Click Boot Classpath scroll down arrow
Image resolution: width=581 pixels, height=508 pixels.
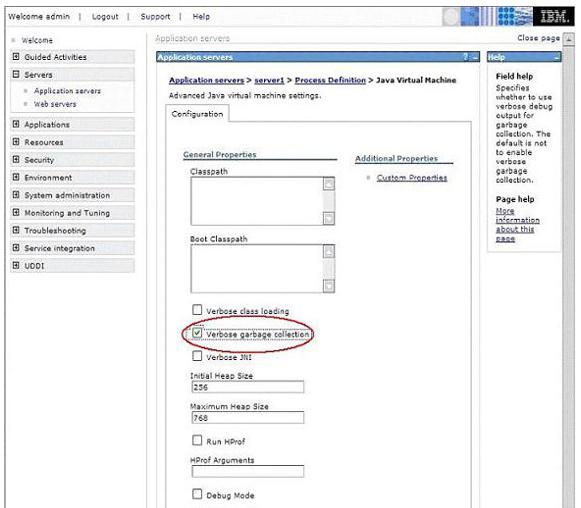pos(329,286)
